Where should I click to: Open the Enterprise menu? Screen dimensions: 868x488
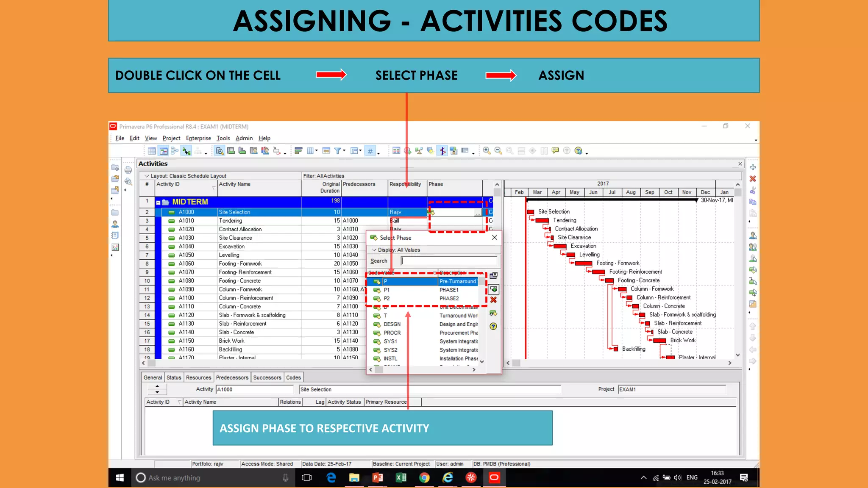coord(198,138)
